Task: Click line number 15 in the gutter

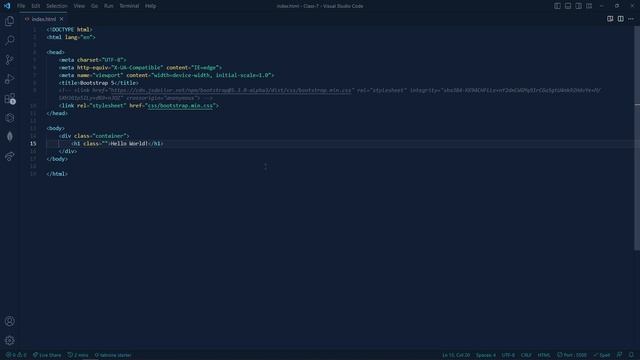Action: 33,144
